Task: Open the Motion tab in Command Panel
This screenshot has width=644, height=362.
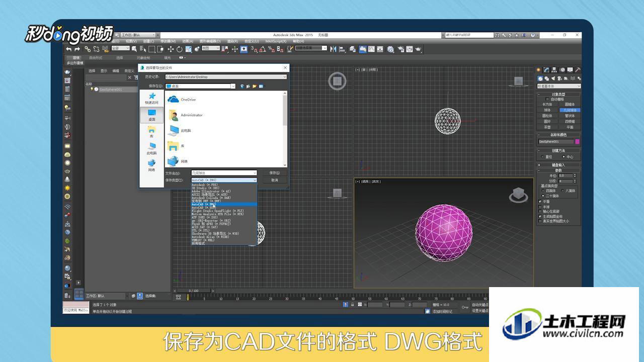Action: (x=562, y=70)
